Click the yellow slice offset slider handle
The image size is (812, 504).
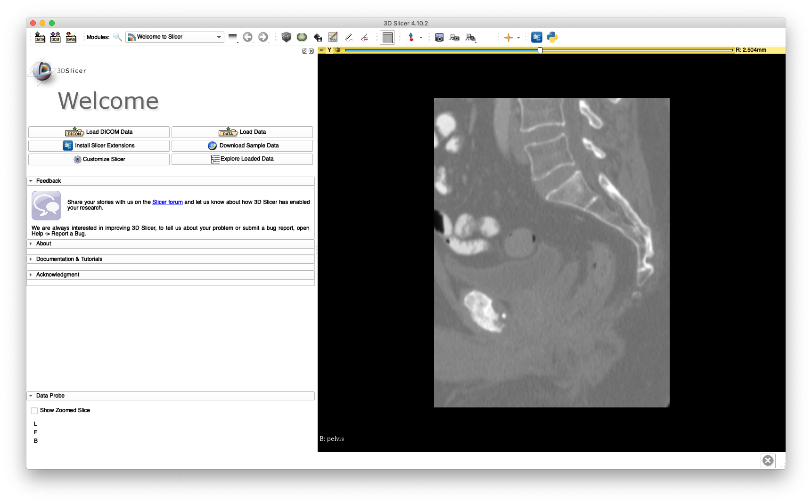[540, 50]
